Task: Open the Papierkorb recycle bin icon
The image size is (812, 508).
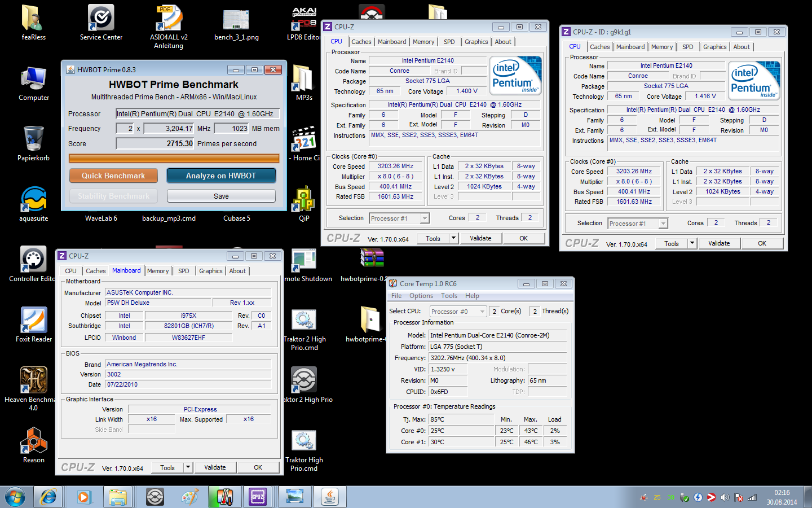Action: click(33, 144)
